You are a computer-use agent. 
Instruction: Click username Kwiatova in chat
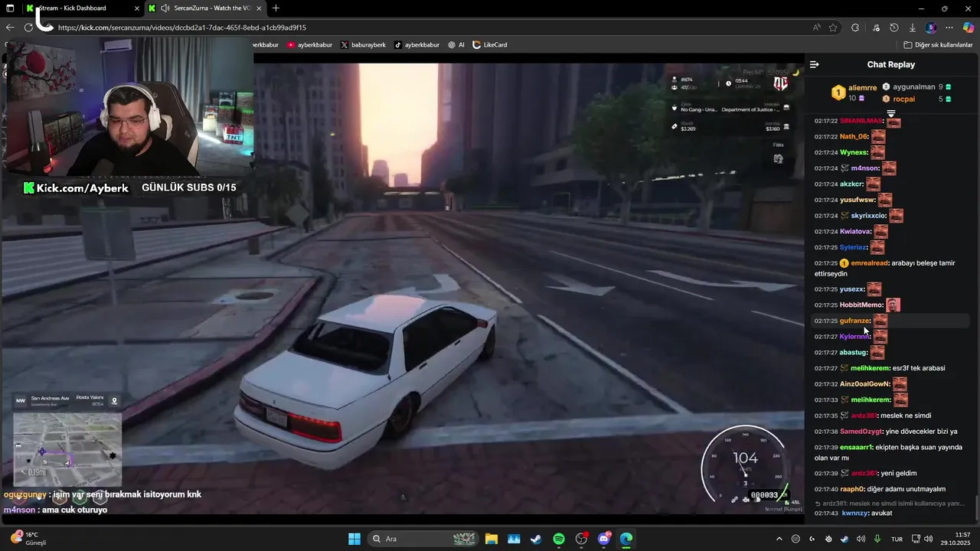coord(855,231)
